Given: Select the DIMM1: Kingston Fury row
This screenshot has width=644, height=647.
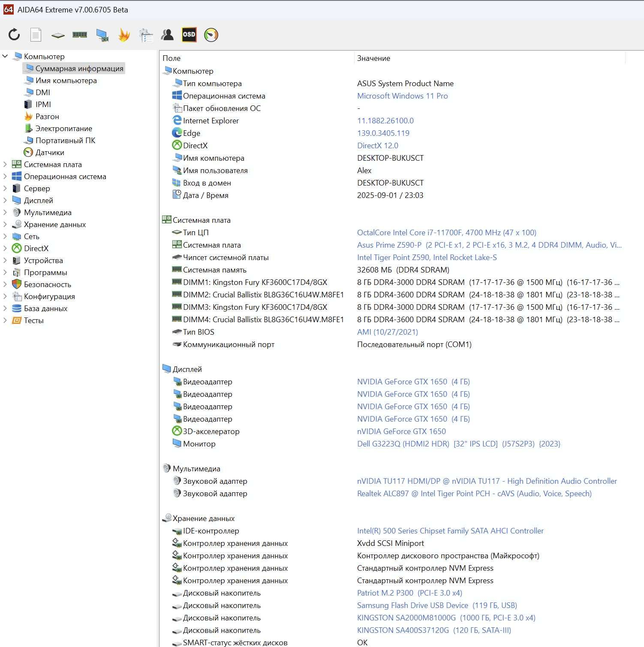Looking at the screenshot, I should (392, 282).
